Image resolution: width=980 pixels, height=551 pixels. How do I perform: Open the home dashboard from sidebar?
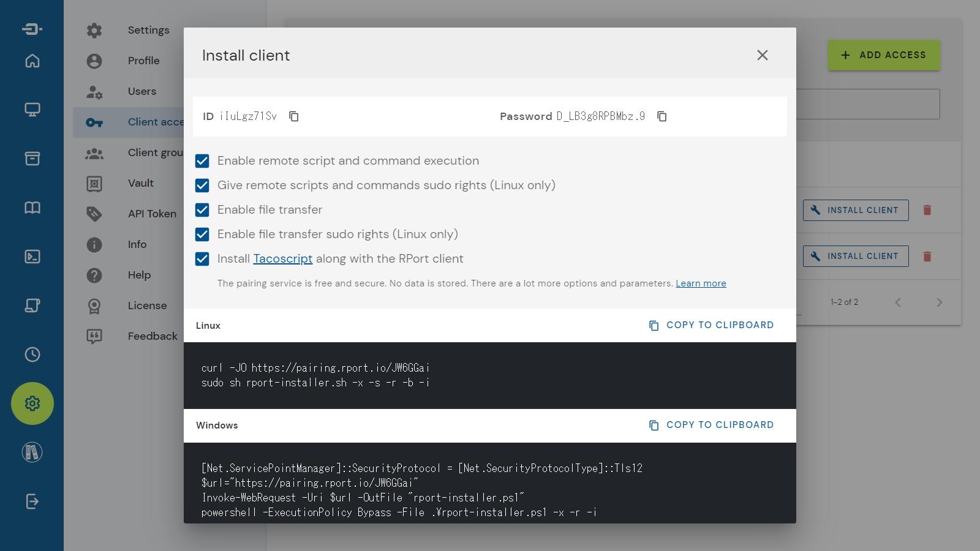(32, 61)
